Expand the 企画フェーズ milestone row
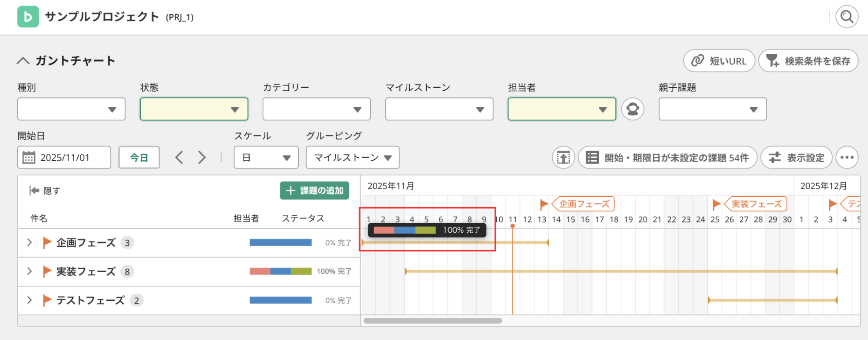This screenshot has width=868, height=340. click(x=30, y=242)
